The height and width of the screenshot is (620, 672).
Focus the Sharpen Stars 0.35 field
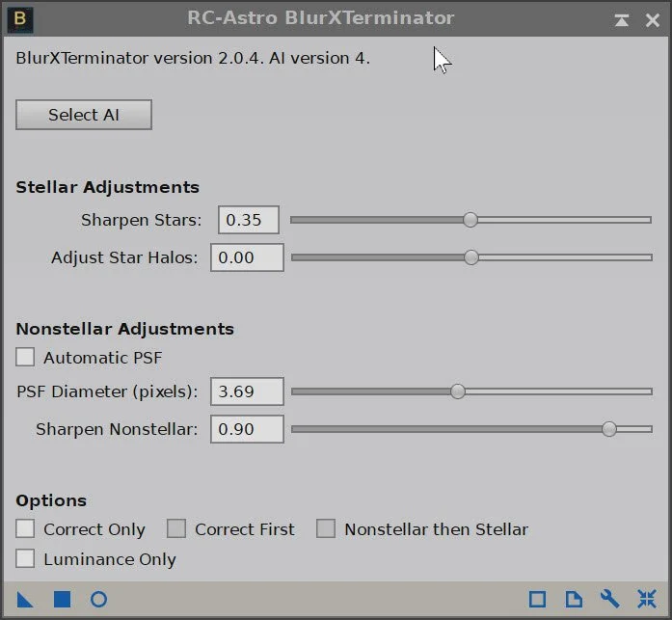pos(249,220)
